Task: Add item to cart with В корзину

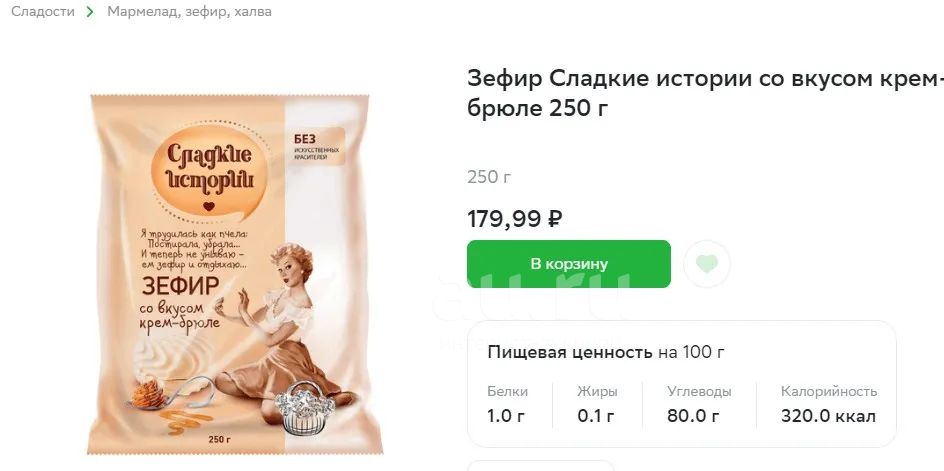Action: [x=568, y=264]
